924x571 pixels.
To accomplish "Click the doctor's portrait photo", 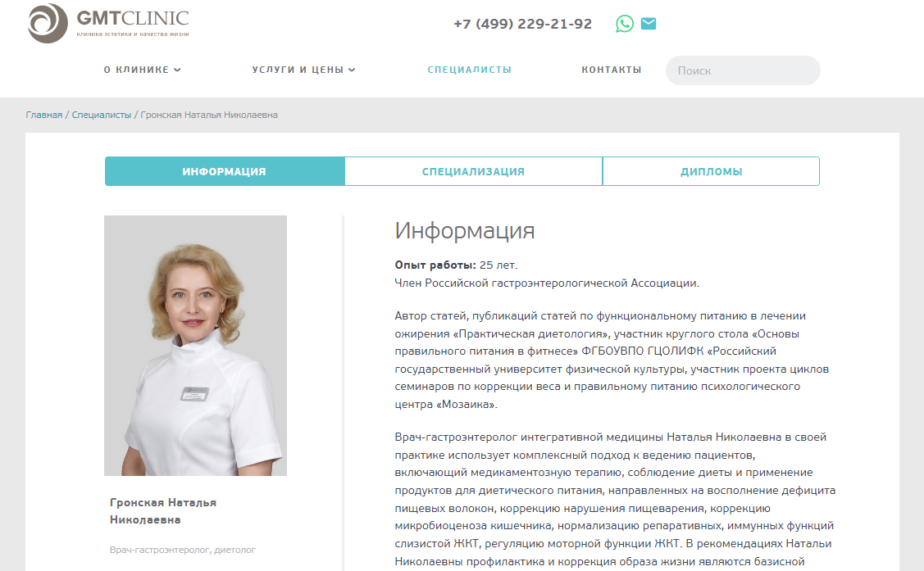I will (x=196, y=346).
